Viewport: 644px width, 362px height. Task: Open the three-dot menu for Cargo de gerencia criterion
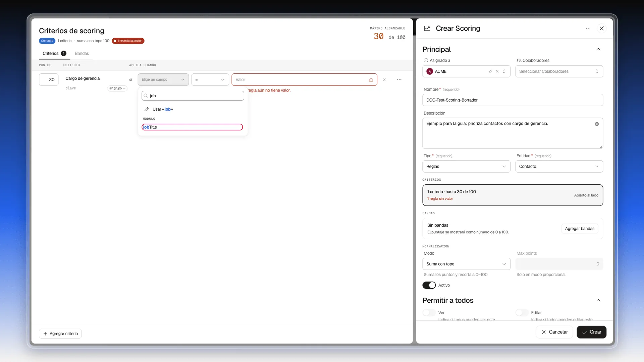[399, 80]
